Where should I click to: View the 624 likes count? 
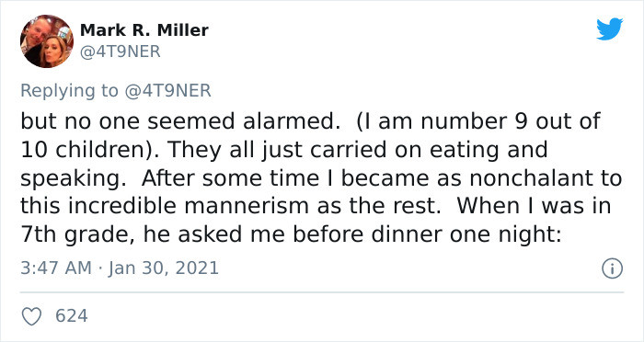click(72, 316)
